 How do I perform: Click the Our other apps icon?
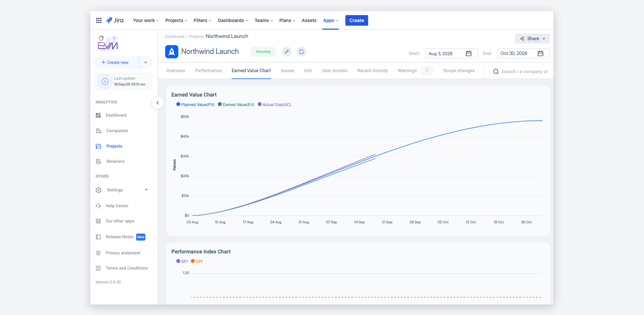tap(98, 221)
